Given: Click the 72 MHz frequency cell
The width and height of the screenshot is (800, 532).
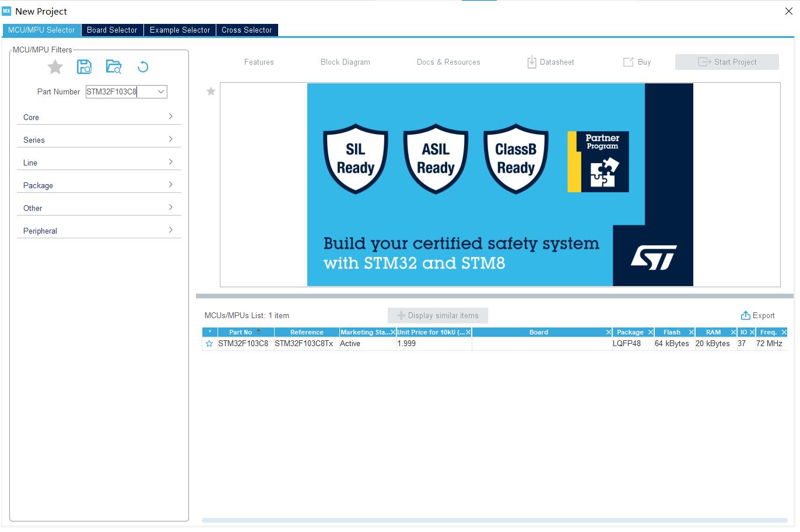Looking at the screenshot, I should tap(771, 344).
